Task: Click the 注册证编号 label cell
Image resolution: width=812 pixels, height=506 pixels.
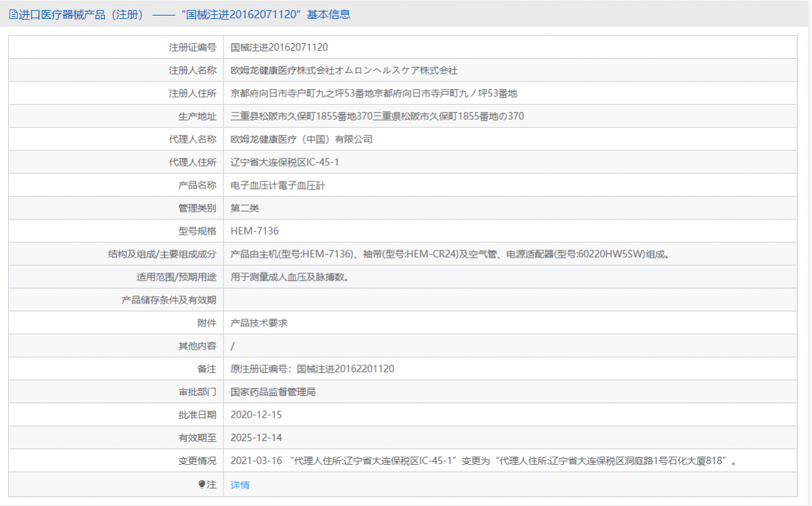Action: pyautogui.click(x=116, y=47)
